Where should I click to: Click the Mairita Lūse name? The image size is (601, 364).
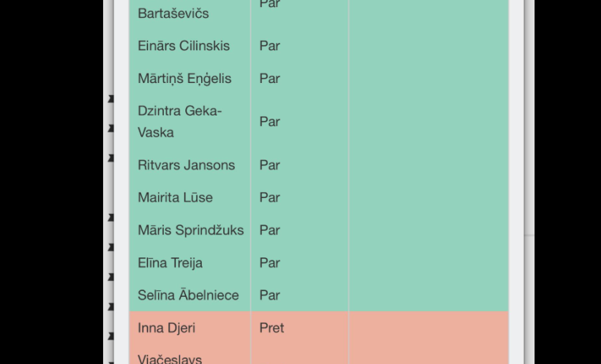175,197
